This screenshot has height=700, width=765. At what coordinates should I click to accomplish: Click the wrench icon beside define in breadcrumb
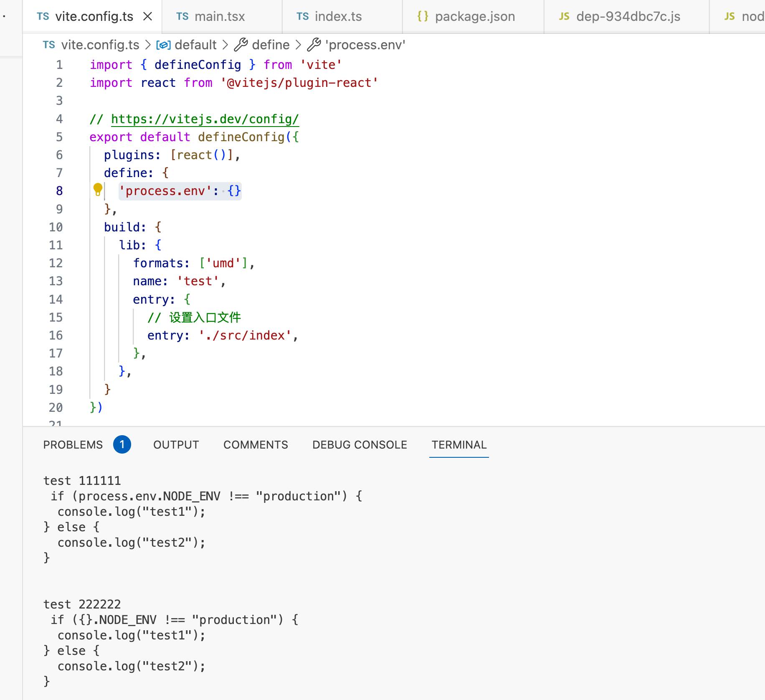(241, 45)
